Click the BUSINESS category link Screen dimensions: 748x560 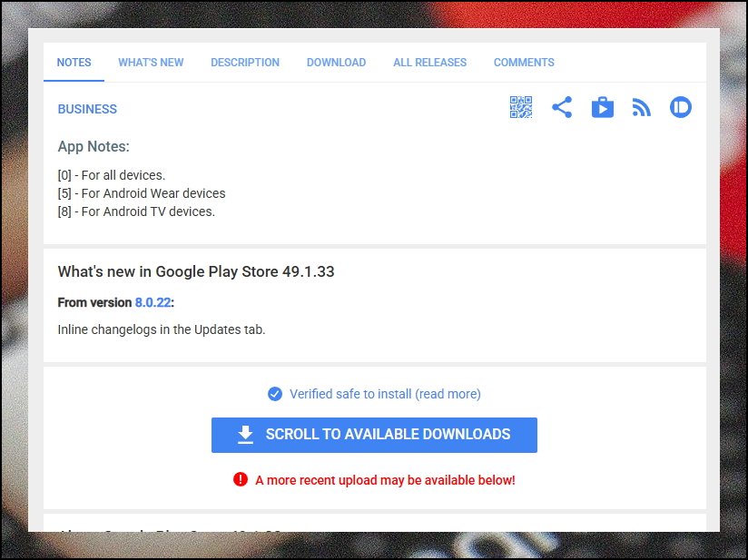[x=87, y=109]
